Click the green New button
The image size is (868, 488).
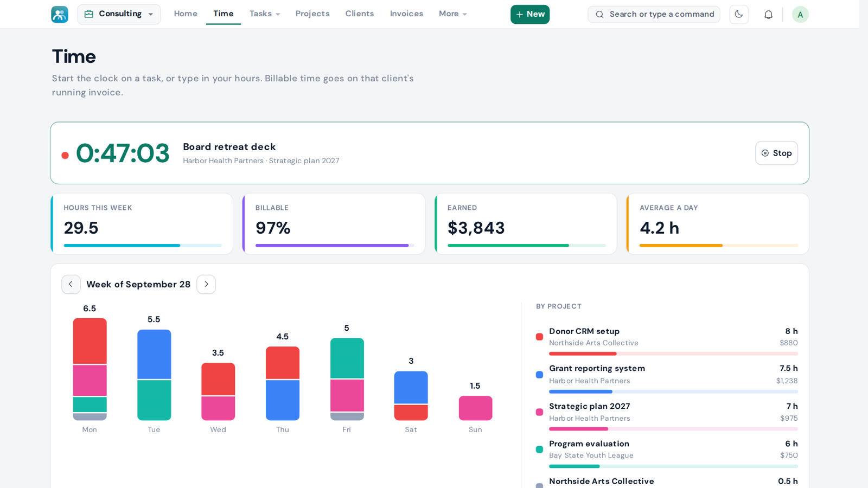tap(530, 14)
